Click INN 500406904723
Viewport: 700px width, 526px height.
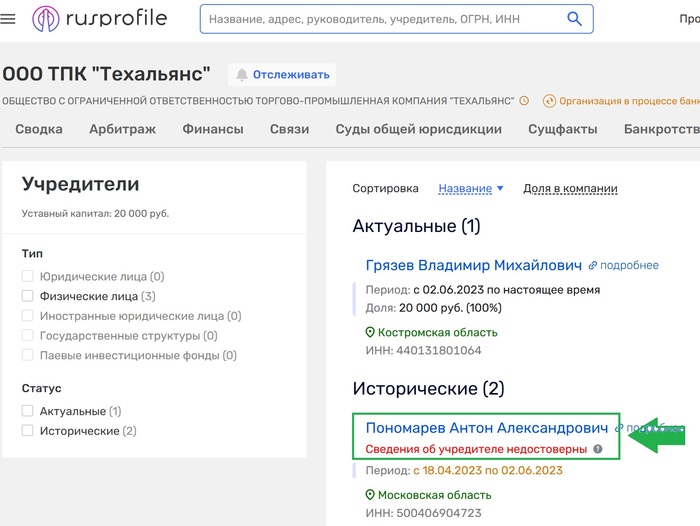coord(423,513)
